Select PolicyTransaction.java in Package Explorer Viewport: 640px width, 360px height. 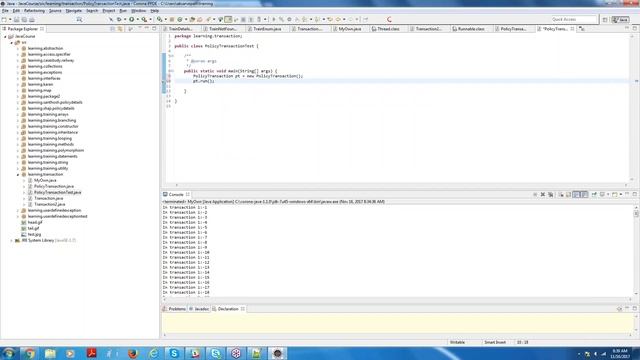(x=54, y=186)
